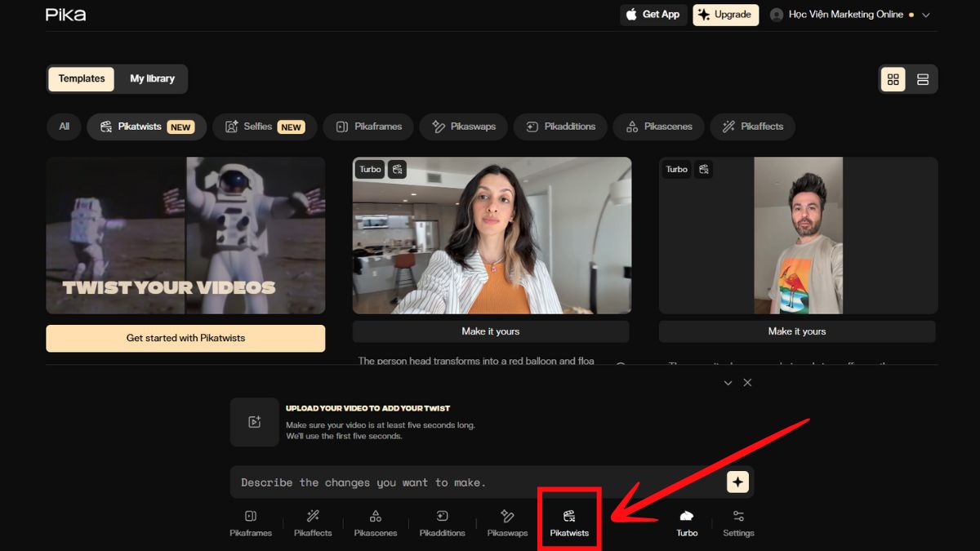The height and width of the screenshot is (551, 980).
Task: Select the Pikatwists filter chip
Action: click(x=147, y=127)
